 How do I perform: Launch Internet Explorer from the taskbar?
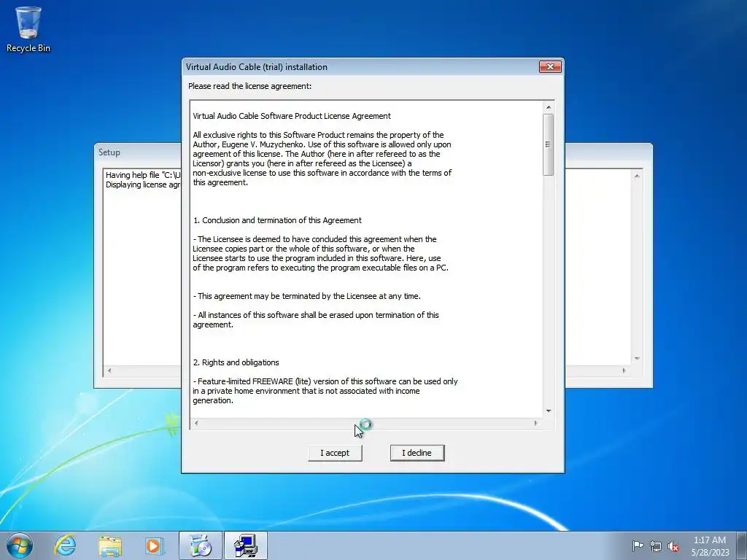[x=65, y=545]
